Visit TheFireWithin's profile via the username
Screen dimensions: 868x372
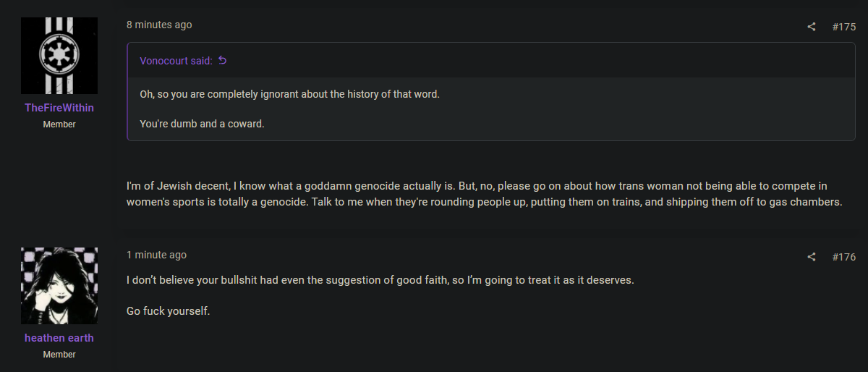point(59,108)
